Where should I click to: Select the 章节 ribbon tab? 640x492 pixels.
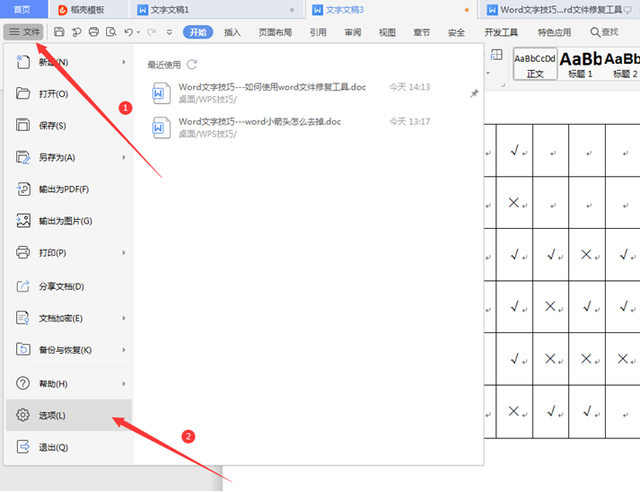tap(422, 32)
